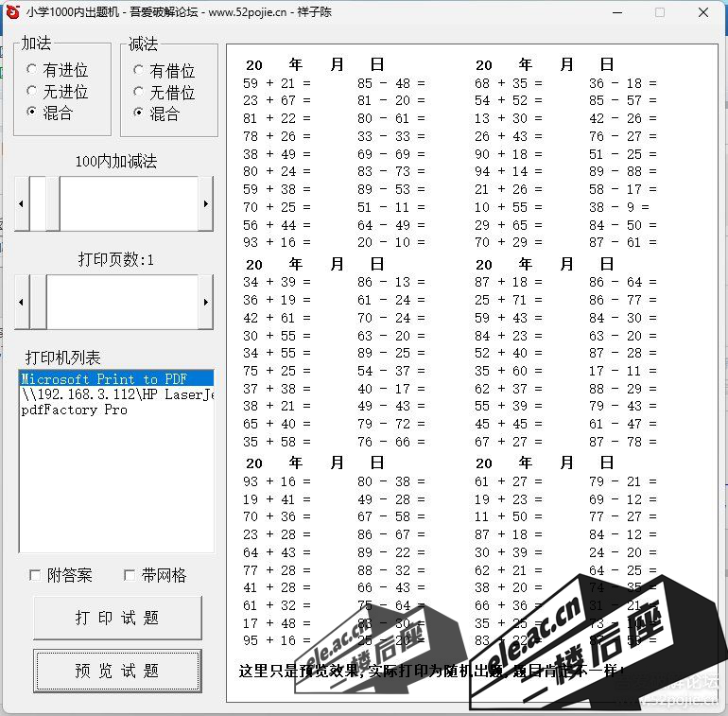Image resolution: width=728 pixels, height=716 pixels.
Task: Click problem 87 - 78 = in preview
Action: (623, 442)
